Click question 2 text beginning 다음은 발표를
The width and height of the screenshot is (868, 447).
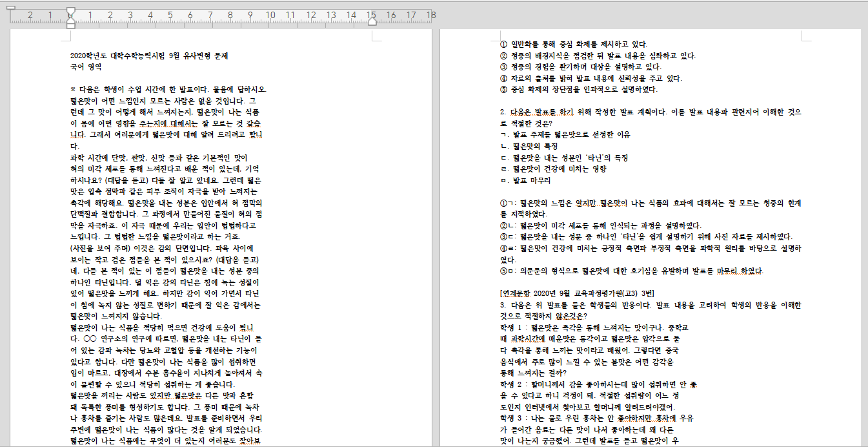[645, 111]
